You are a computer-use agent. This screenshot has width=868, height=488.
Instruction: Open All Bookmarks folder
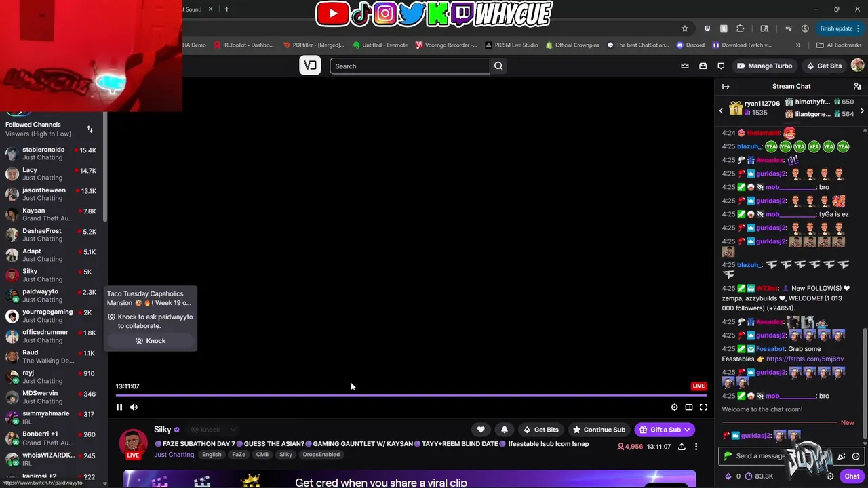[x=839, y=45]
